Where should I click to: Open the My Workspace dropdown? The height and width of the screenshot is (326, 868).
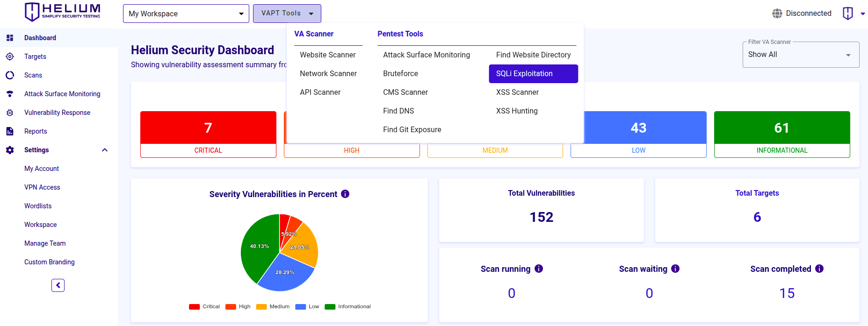[x=186, y=14]
